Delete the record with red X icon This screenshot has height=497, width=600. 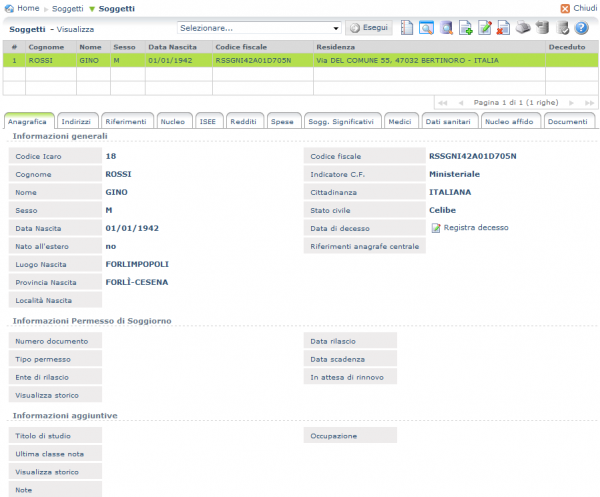[x=503, y=28]
